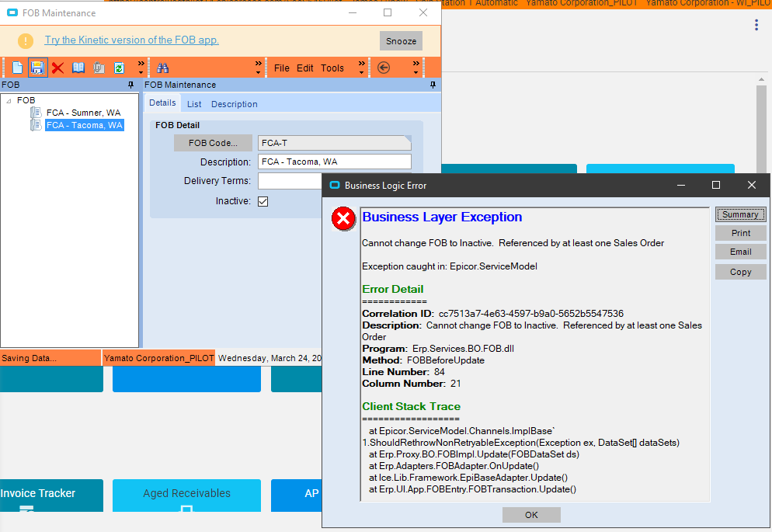Switch to the List tab

click(194, 104)
